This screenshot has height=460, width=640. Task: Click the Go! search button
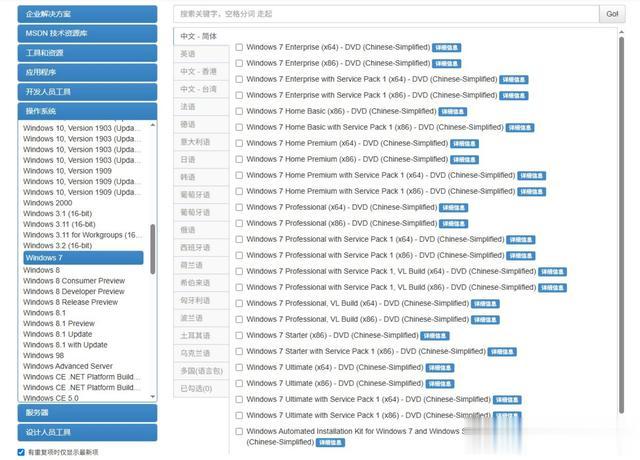pyautogui.click(x=612, y=14)
